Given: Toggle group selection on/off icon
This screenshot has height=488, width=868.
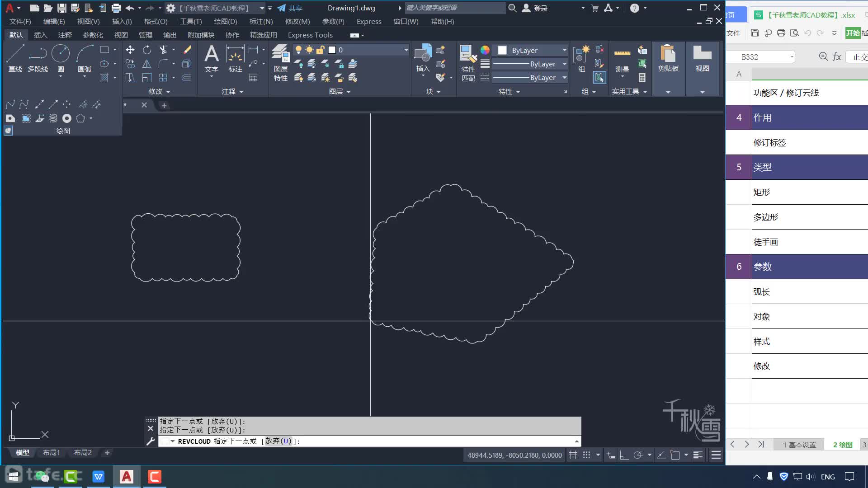Looking at the screenshot, I should (x=599, y=78).
